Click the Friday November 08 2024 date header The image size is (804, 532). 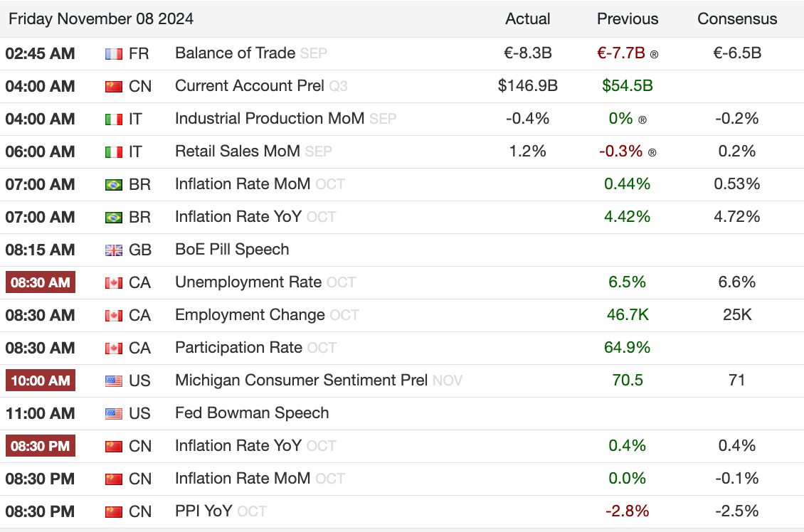point(101,19)
